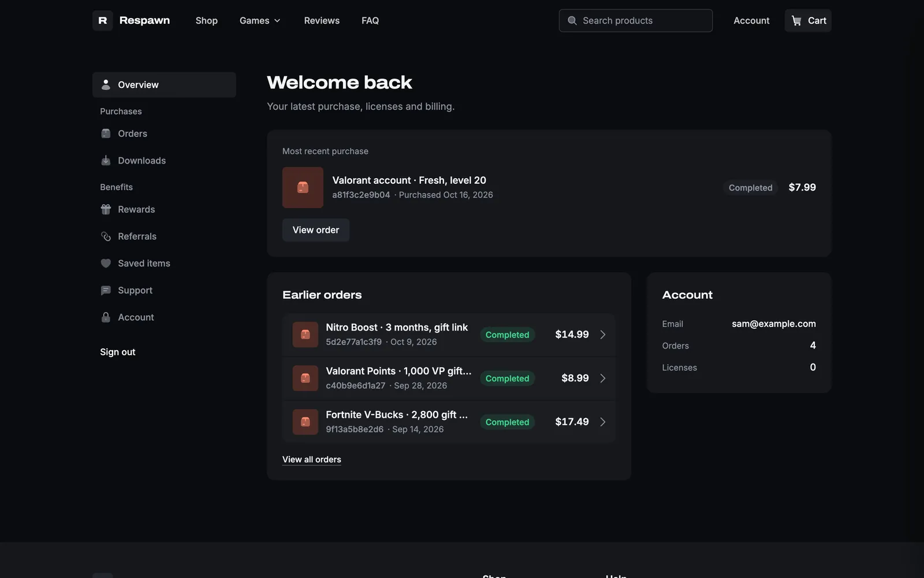This screenshot has width=924, height=578.
Task: Expand the Games dropdown menu
Action: coord(260,20)
